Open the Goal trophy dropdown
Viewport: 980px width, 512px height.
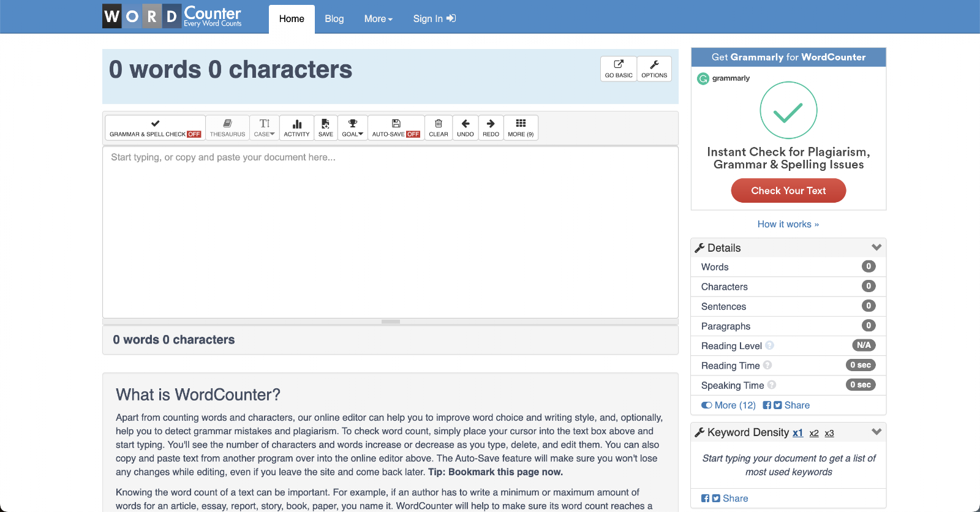[353, 128]
